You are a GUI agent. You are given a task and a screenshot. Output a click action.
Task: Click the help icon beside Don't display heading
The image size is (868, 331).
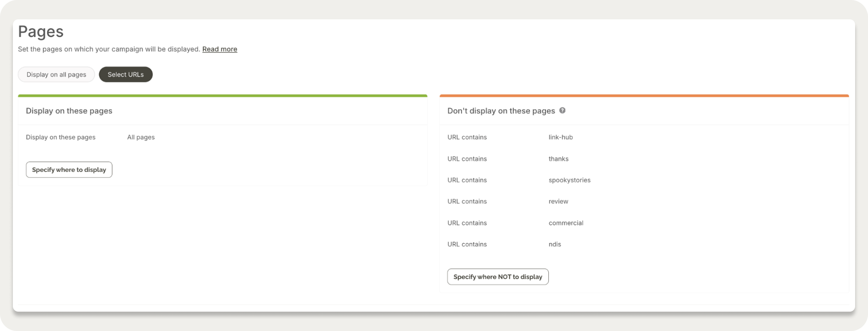click(x=562, y=110)
